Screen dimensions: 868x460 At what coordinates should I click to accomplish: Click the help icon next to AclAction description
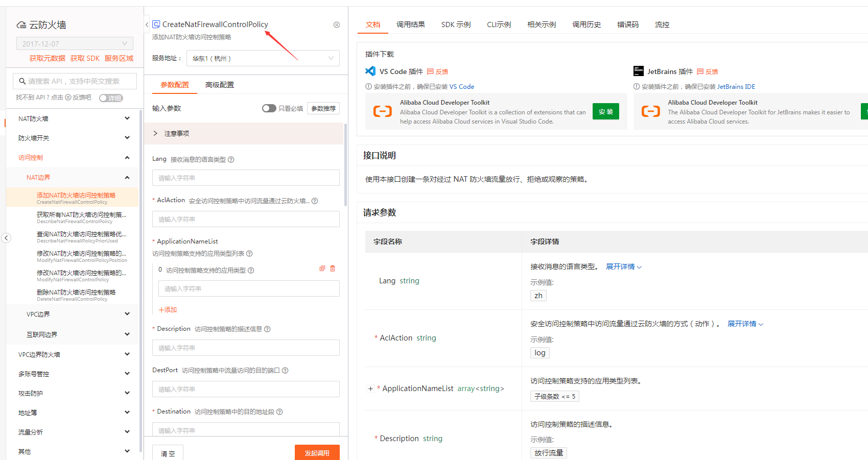point(315,201)
